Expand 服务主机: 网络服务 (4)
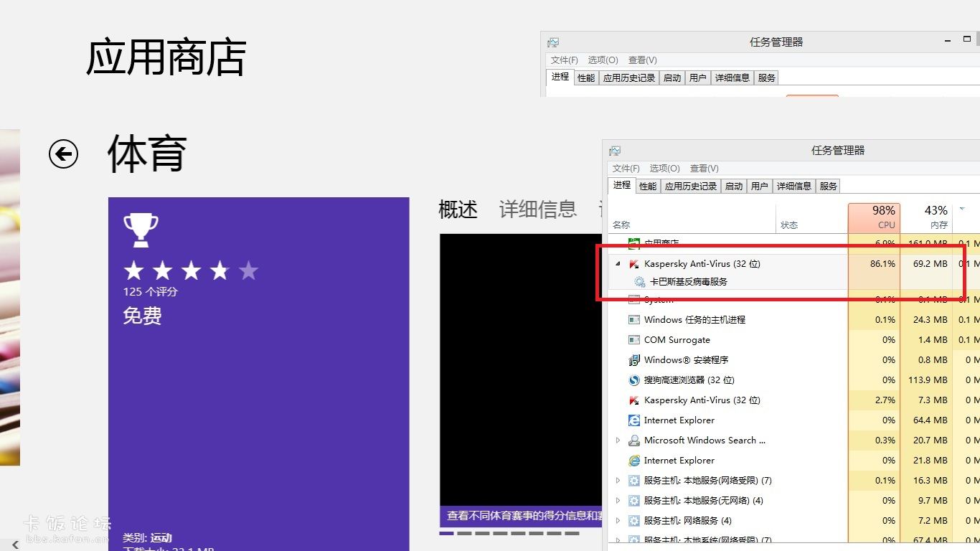The image size is (980, 551). pos(618,521)
